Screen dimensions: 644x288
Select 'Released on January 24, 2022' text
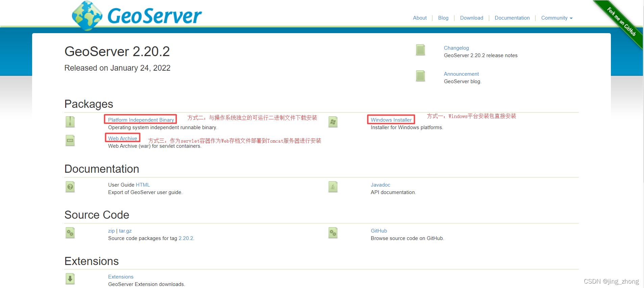pos(117,68)
